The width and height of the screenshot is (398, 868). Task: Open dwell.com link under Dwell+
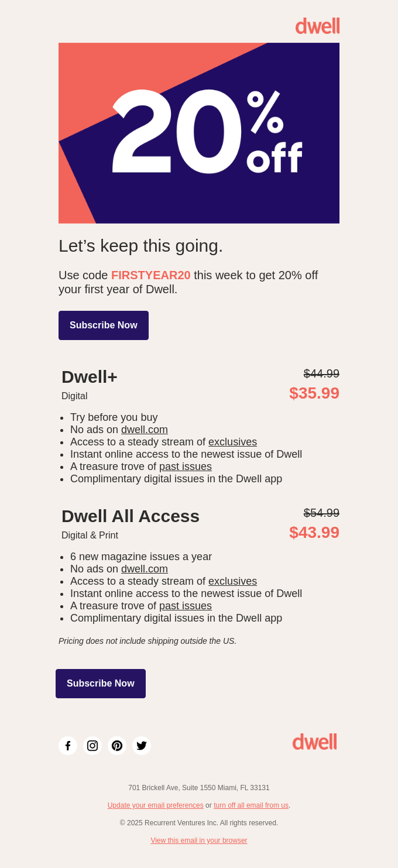pos(145,430)
